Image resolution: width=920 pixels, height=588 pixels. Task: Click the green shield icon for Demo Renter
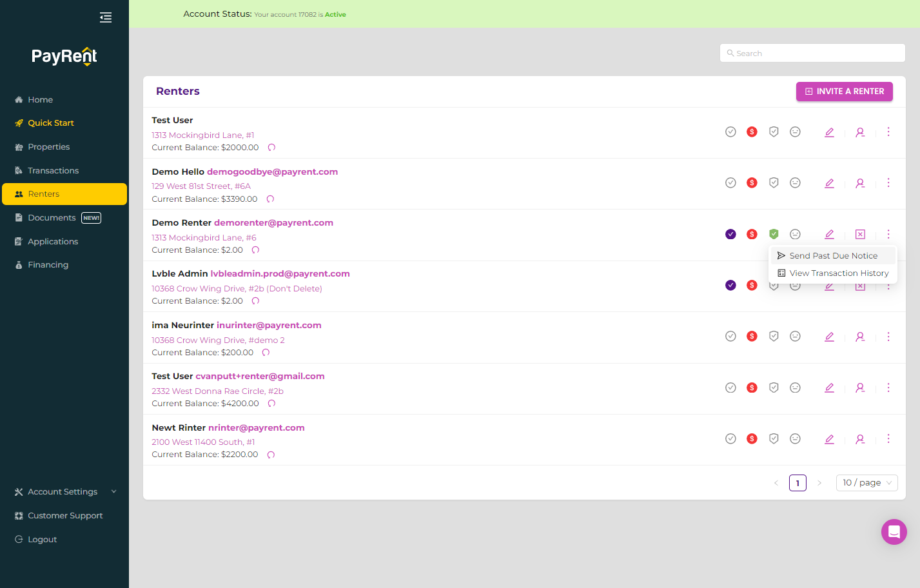pyautogui.click(x=774, y=234)
